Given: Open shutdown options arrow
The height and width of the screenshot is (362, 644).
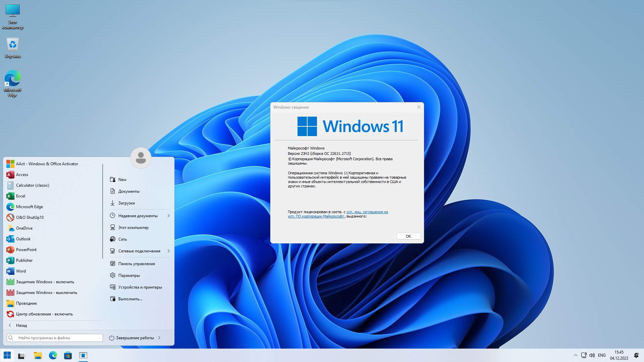Looking at the screenshot, I should (x=159, y=338).
